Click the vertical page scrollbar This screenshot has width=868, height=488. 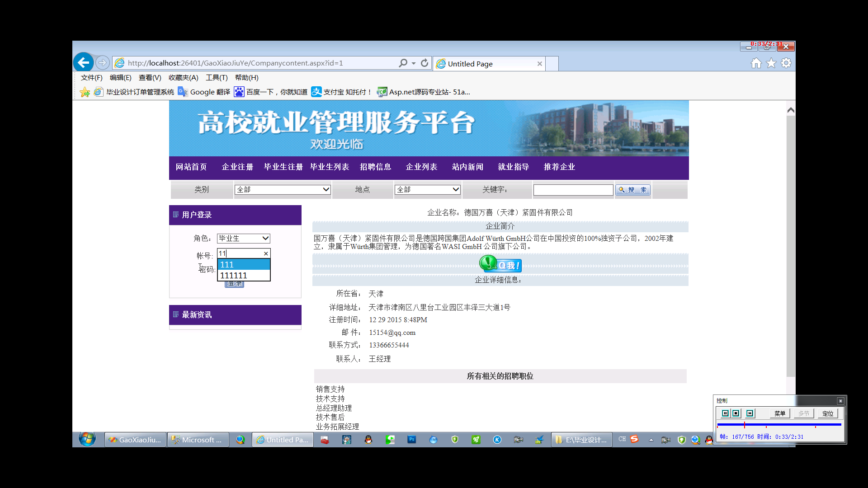pyautogui.click(x=790, y=246)
